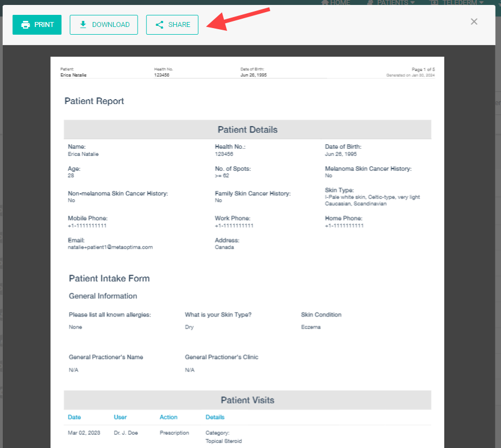501x448 pixels.
Task: Click the General Practioner's Clinic label
Action: click(222, 357)
